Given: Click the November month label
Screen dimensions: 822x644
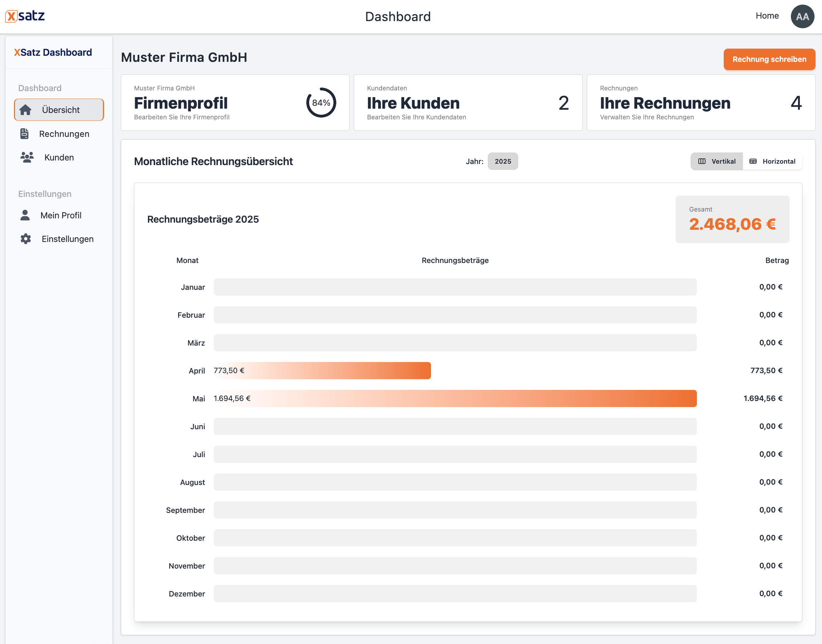Looking at the screenshot, I should (187, 566).
